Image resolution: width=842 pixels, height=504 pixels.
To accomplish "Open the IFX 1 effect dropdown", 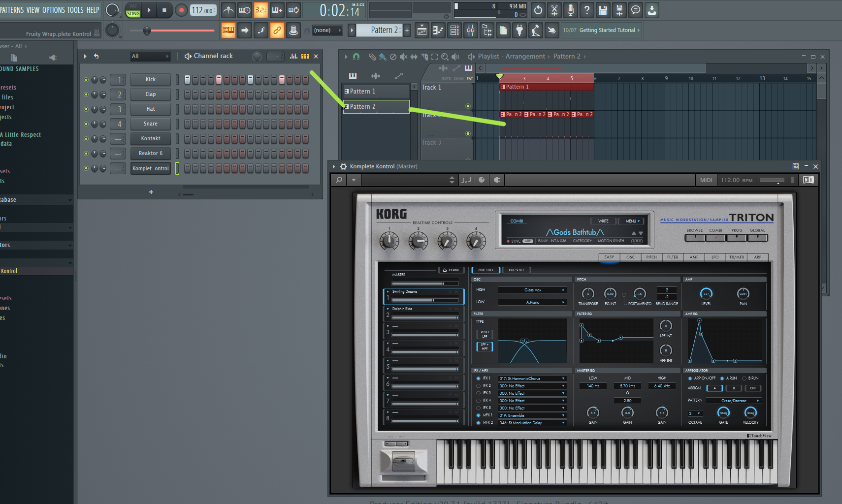I will tap(532, 378).
